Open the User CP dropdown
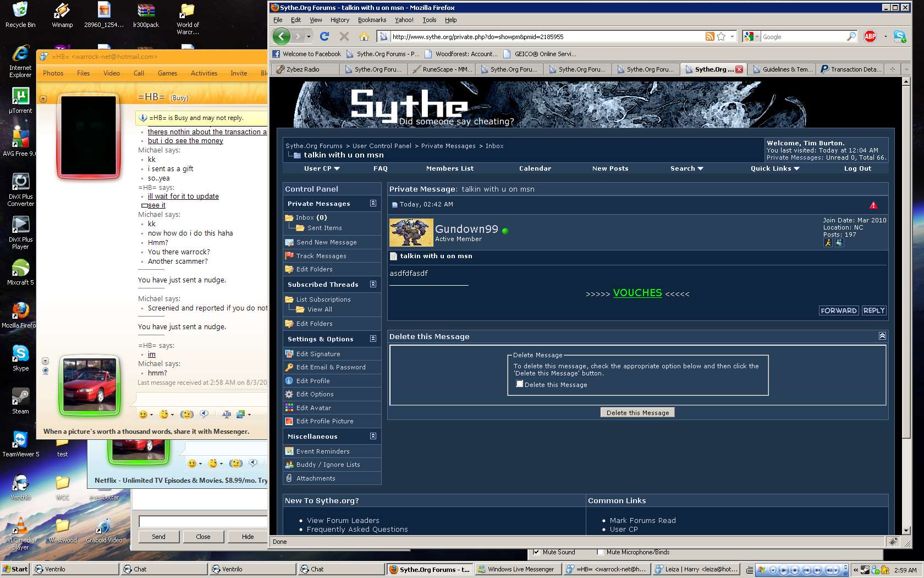This screenshot has width=924, height=578. click(x=322, y=168)
